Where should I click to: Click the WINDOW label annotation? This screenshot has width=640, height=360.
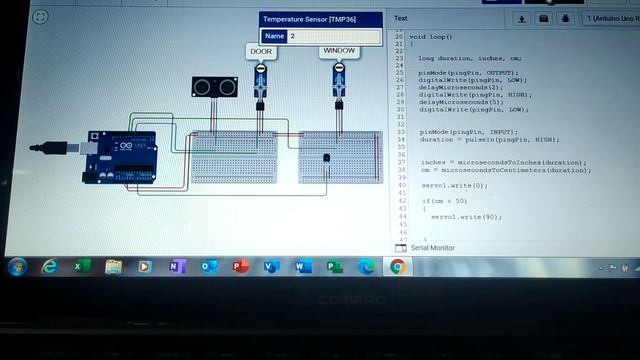click(339, 51)
